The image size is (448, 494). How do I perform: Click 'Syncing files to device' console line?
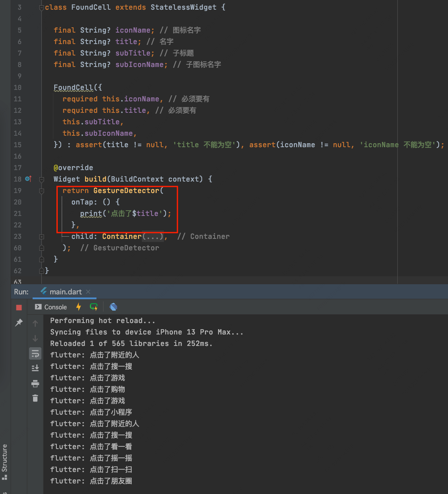point(147,332)
